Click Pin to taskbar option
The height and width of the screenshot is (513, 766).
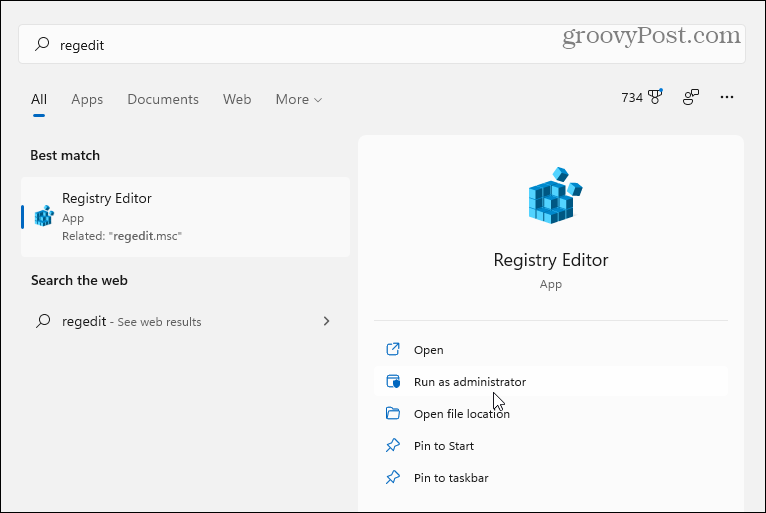tap(451, 478)
